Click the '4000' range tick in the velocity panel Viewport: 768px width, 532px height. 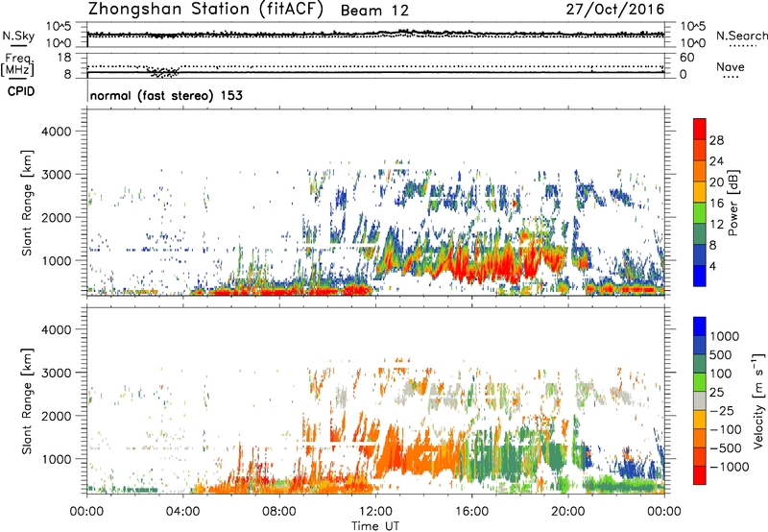(56, 329)
